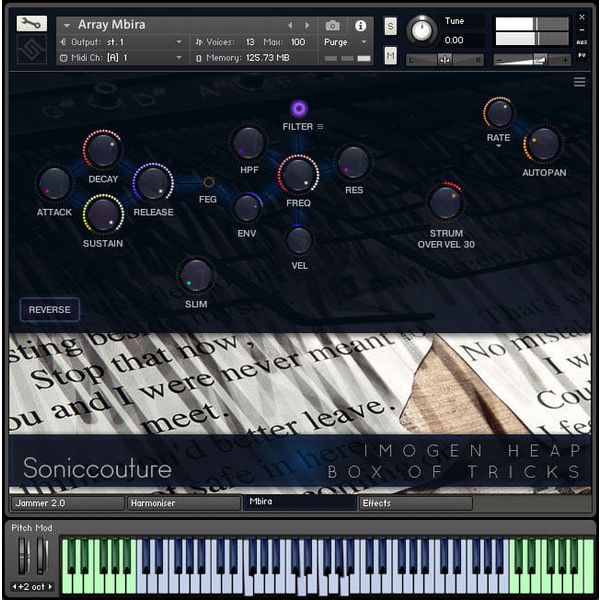Open the wrench edit-mode icon
The height and width of the screenshot is (600, 600).
click(x=32, y=24)
